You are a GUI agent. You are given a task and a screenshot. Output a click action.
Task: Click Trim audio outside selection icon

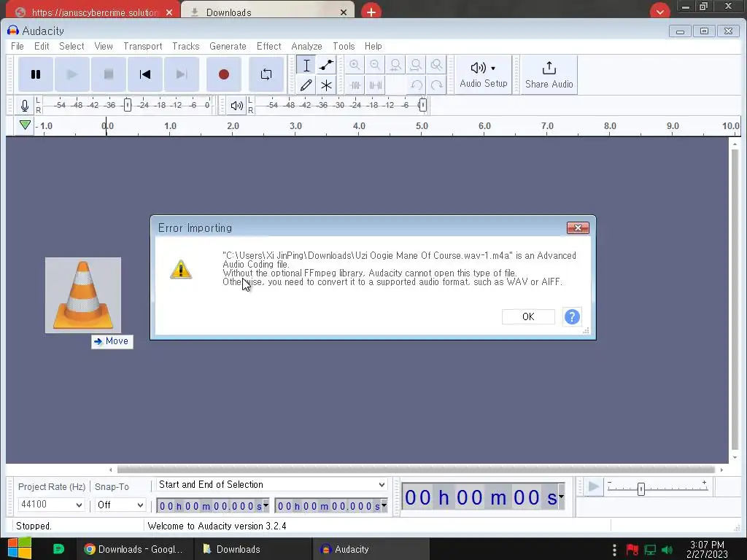point(355,85)
